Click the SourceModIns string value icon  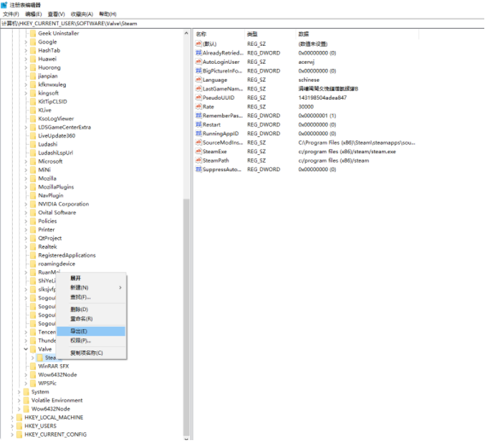(x=198, y=143)
